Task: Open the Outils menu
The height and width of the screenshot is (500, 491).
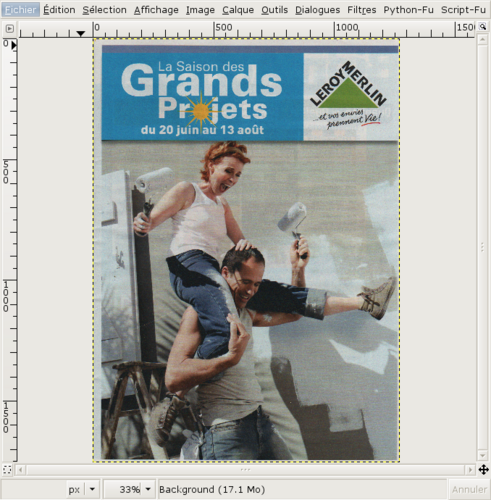Action: click(x=274, y=10)
